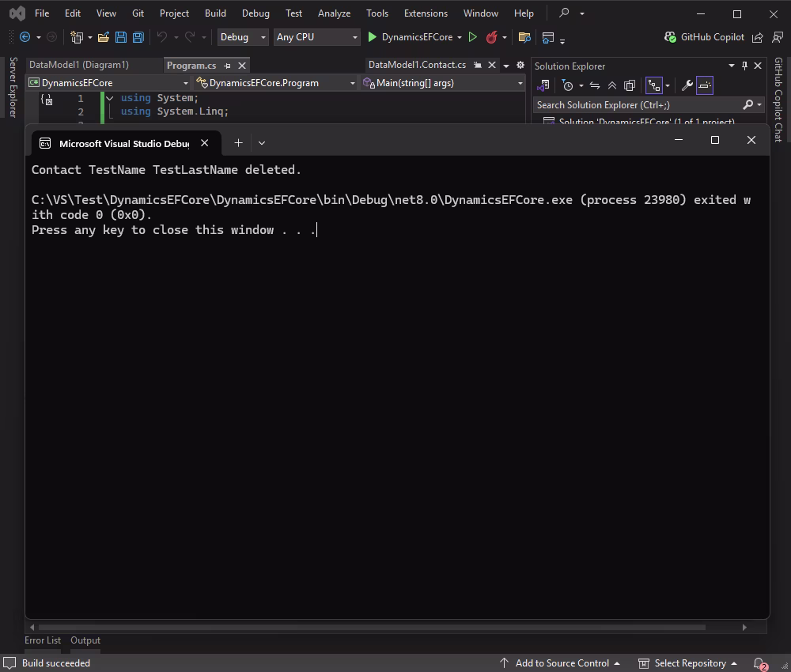The width and height of the screenshot is (791, 672).
Task: Click the Send Feedback person icon
Action: click(778, 37)
